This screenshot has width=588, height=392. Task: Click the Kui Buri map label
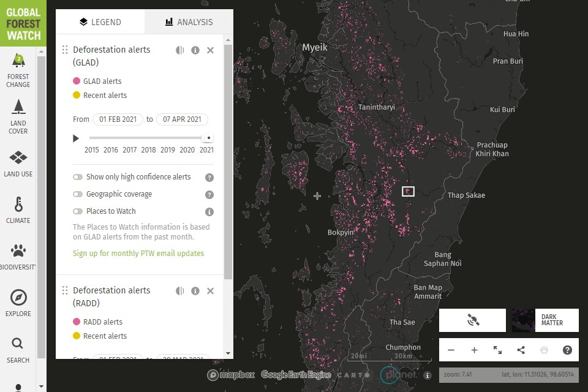[x=502, y=110]
